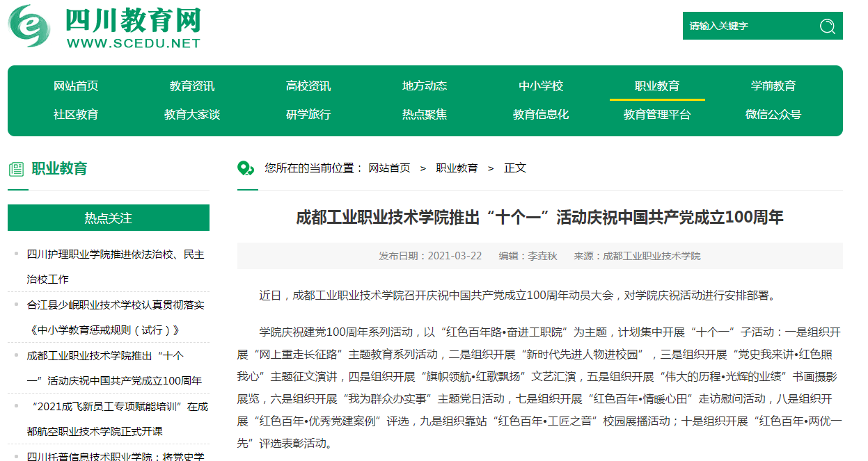Viewport: 868px width, 461px height.
Task: Open the 教育信息化 navigation item
Action: tap(541, 115)
